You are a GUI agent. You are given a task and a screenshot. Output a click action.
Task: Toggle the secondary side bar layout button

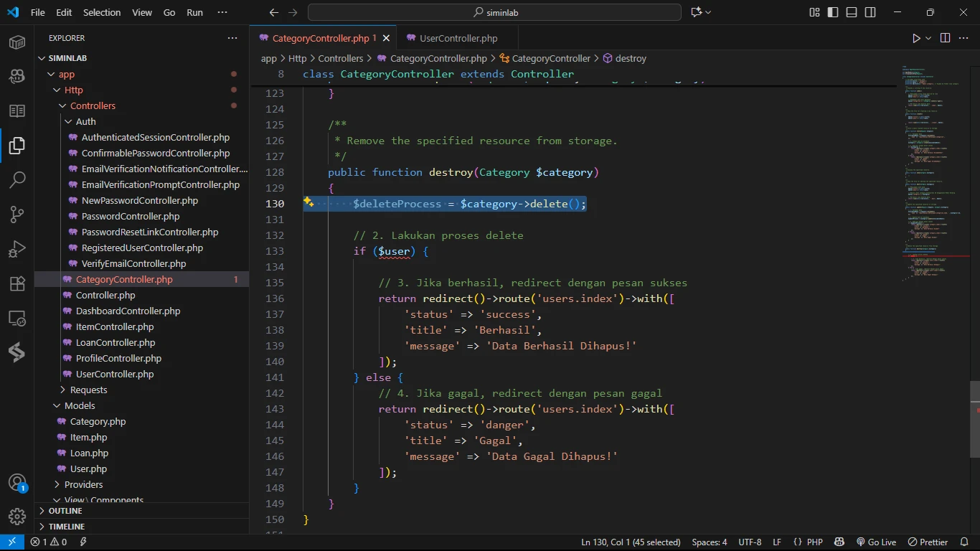coord(870,12)
